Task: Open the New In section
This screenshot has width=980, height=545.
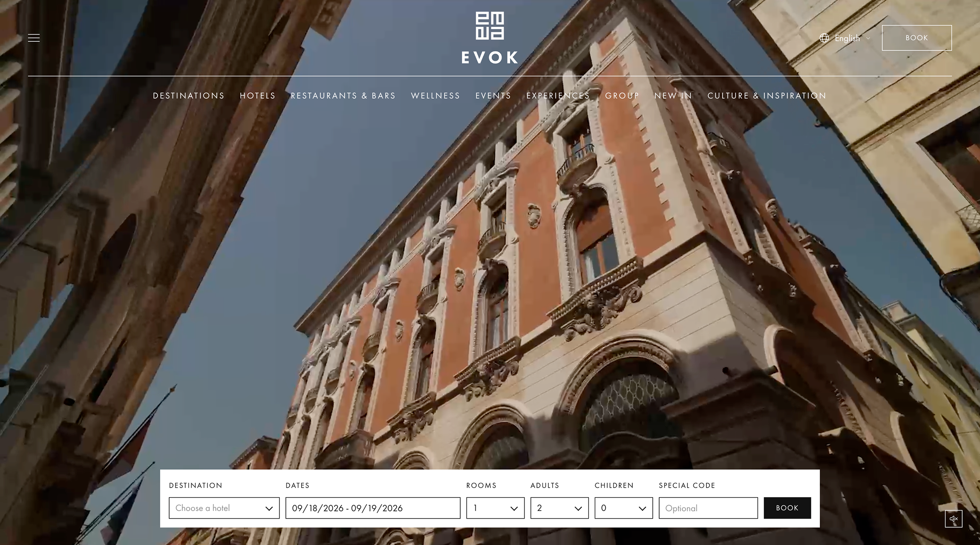Action: (673, 96)
